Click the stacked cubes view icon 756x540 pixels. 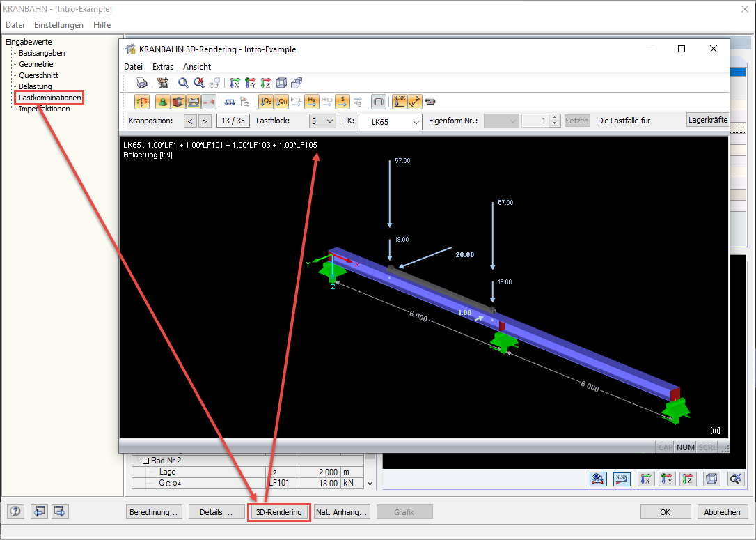click(297, 83)
